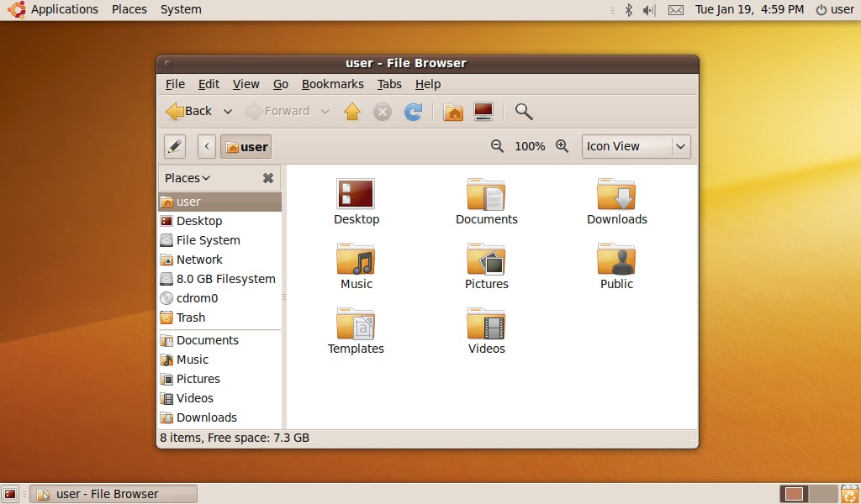This screenshot has width=861, height=504.
Task: Select the Pictures folder icon in main view
Action: (486, 259)
